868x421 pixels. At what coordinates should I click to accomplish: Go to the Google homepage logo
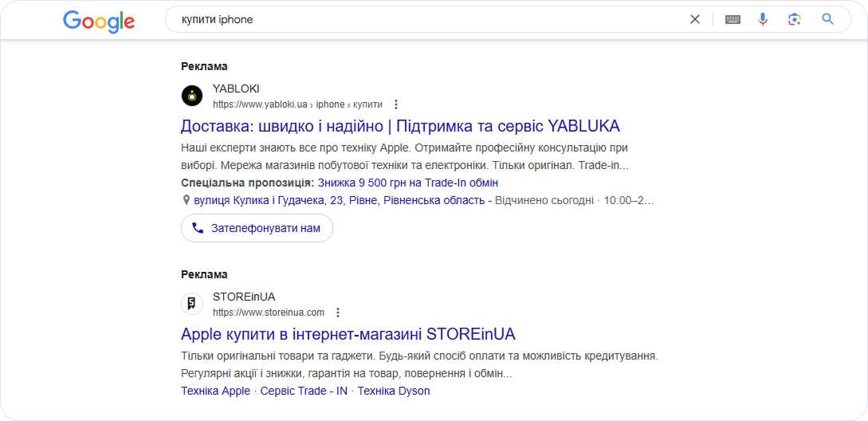pyautogui.click(x=99, y=21)
